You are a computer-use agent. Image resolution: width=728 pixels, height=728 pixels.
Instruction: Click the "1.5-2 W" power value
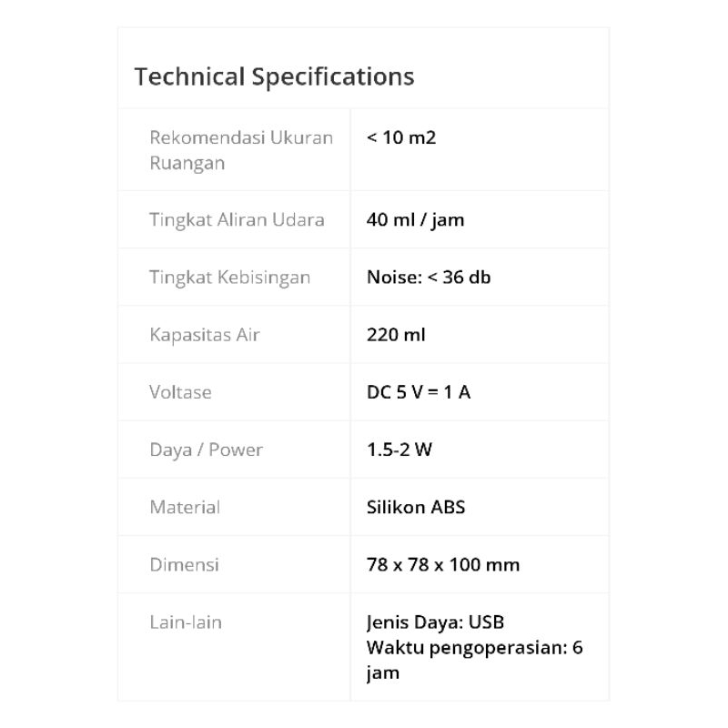[x=399, y=450]
